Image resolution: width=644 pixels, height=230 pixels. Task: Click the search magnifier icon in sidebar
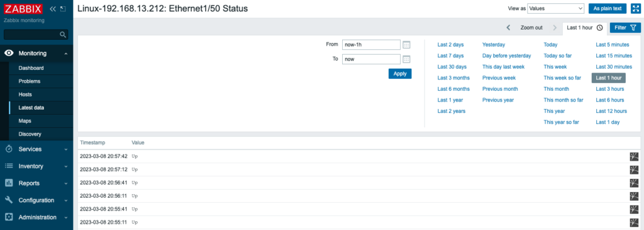63,35
